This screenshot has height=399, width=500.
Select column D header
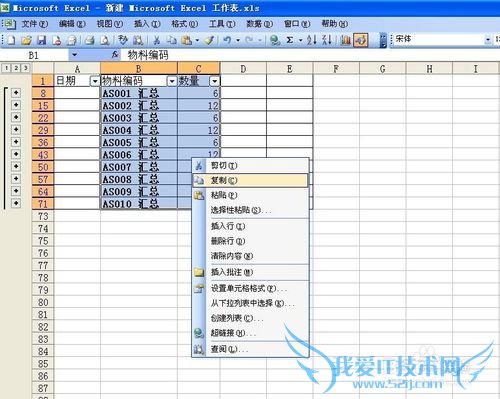point(243,69)
